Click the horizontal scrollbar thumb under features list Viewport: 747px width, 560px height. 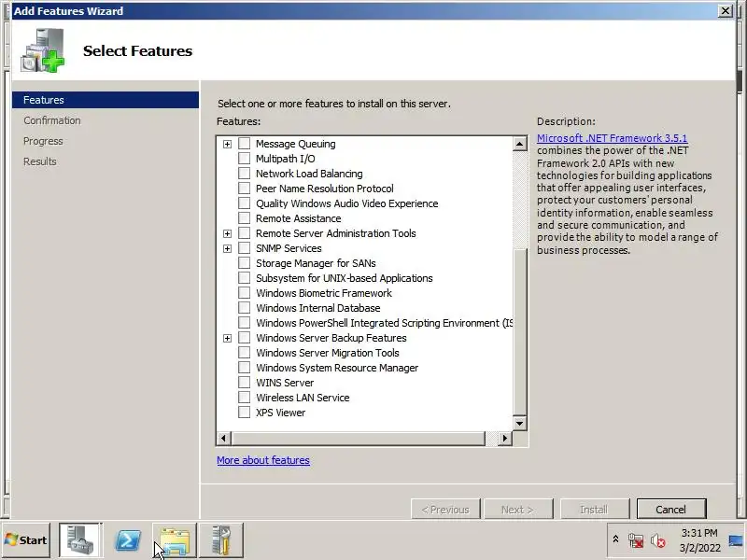click(358, 438)
